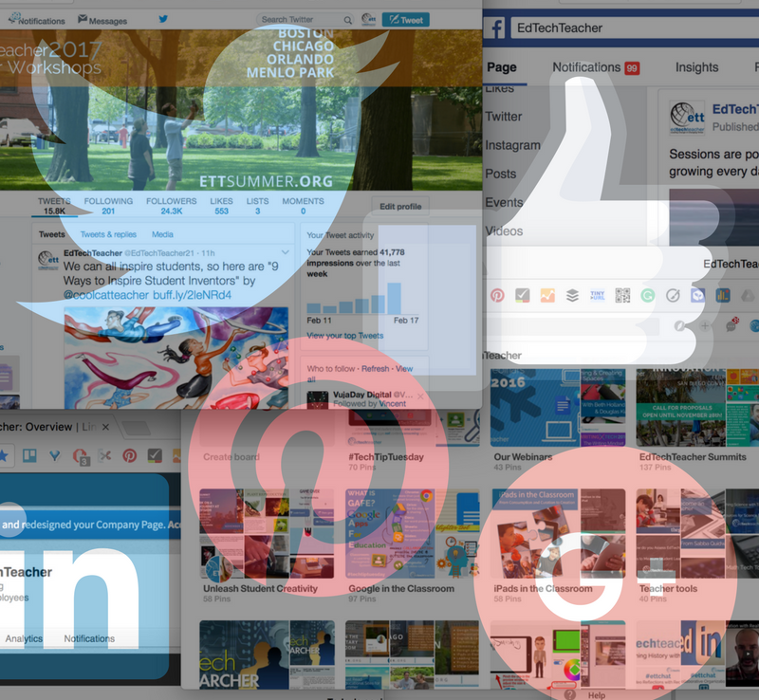759x700 pixels.
Task: Click the orange analytics chart extension icon
Action: tap(547, 295)
